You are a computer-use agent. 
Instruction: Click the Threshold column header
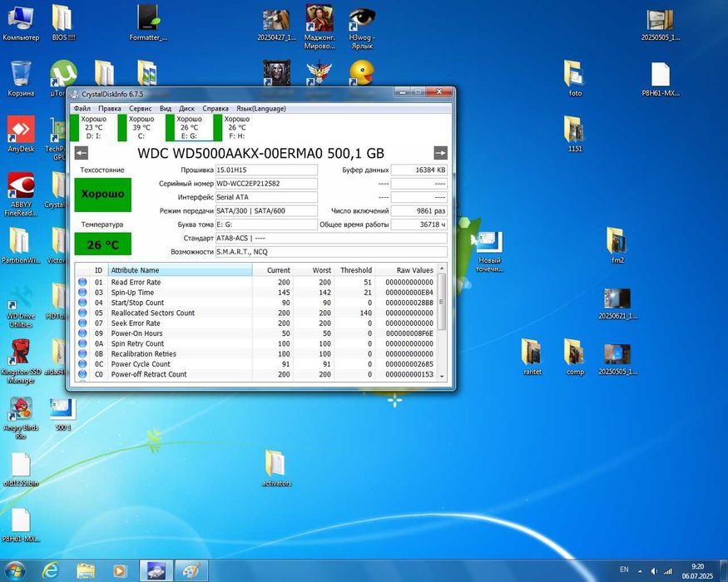pyautogui.click(x=354, y=270)
